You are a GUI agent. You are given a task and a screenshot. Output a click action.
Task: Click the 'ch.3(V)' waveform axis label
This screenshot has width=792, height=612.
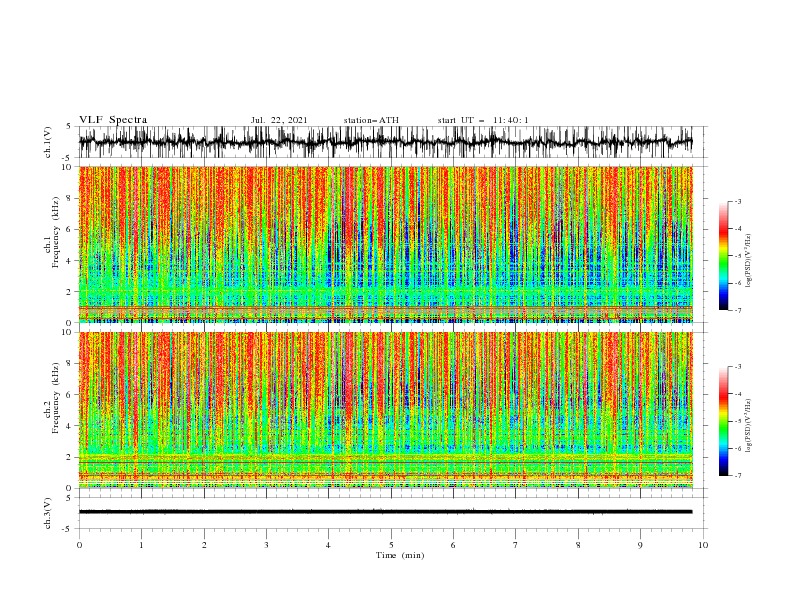(48, 513)
